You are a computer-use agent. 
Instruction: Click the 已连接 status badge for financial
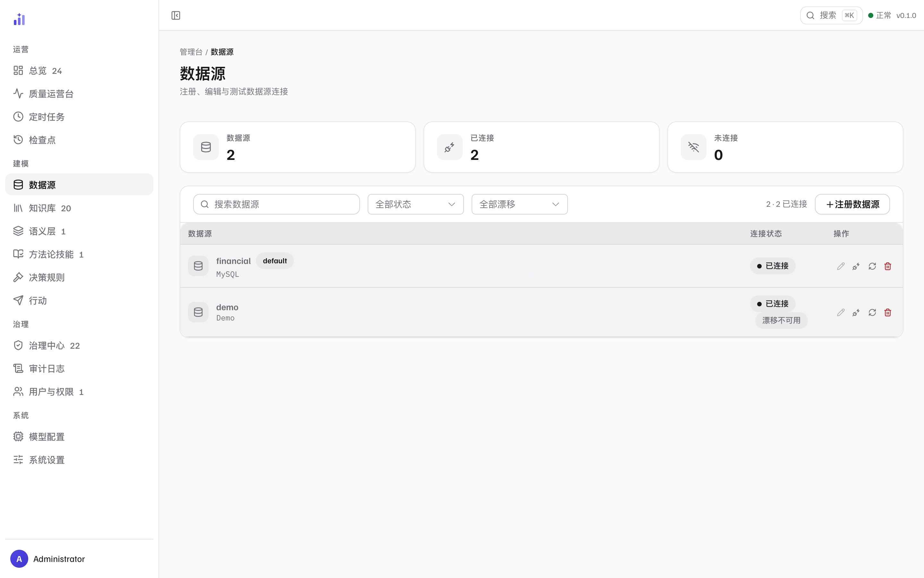tap(773, 266)
